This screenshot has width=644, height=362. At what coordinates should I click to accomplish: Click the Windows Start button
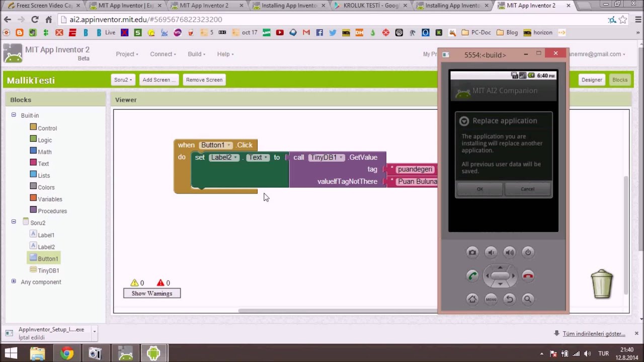[11, 353]
